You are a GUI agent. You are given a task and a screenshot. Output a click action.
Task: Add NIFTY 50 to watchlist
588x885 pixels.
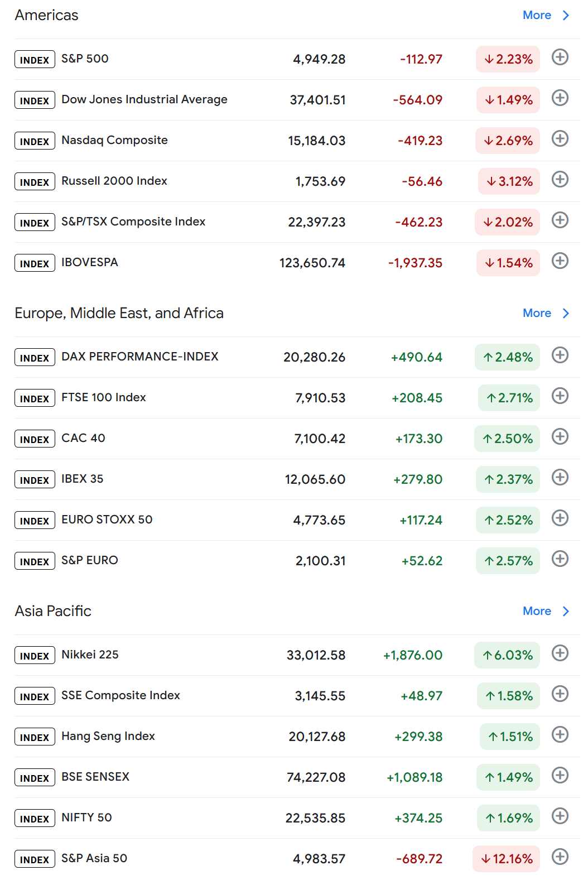560,816
